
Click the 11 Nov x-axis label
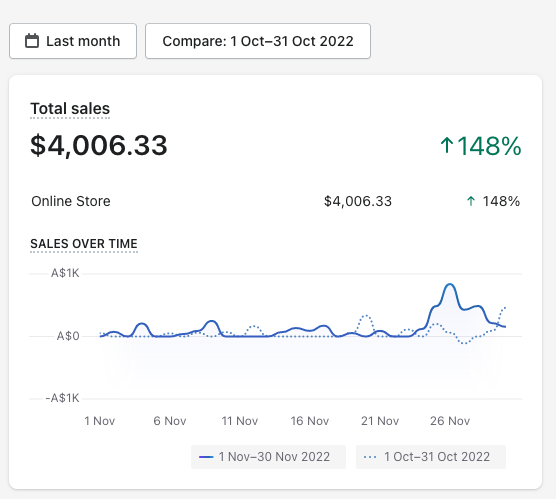240,421
